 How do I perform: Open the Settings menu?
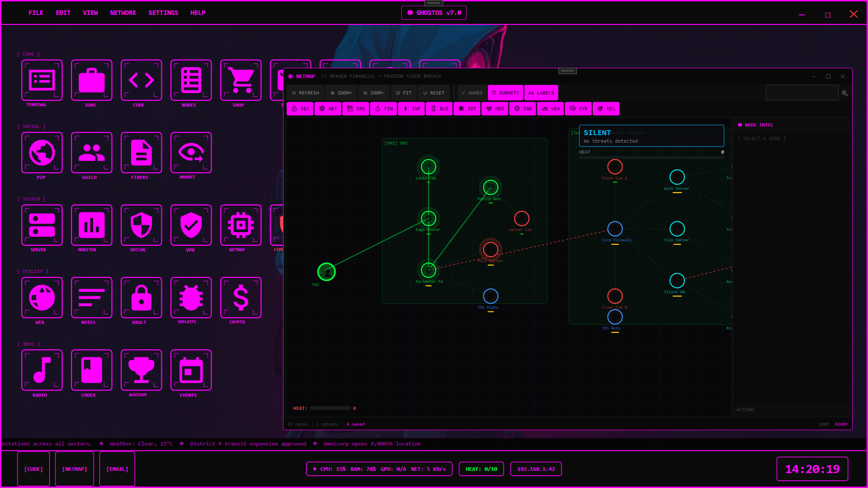(163, 13)
